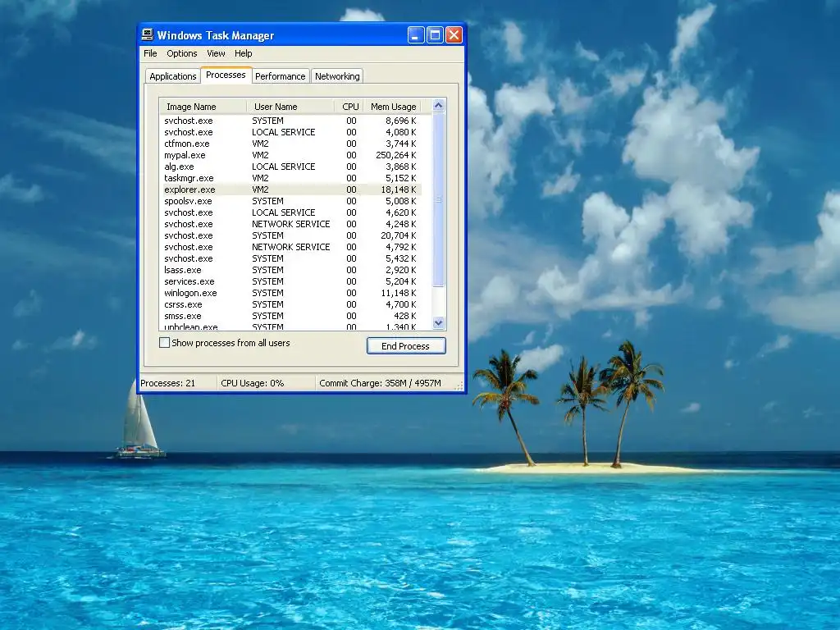Viewport: 840px width, 630px height.
Task: Switch to the Applications tab
Action: [x=172, y=76]
